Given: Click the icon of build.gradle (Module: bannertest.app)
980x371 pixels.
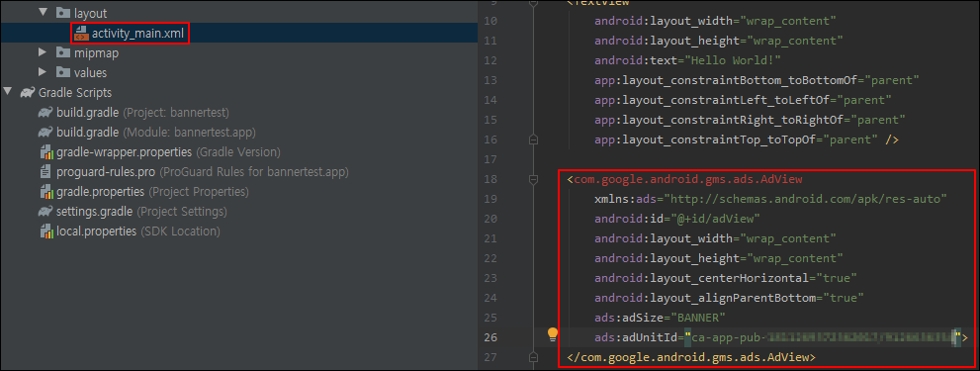Looking at the screenshot, I should tap(45, 133).
